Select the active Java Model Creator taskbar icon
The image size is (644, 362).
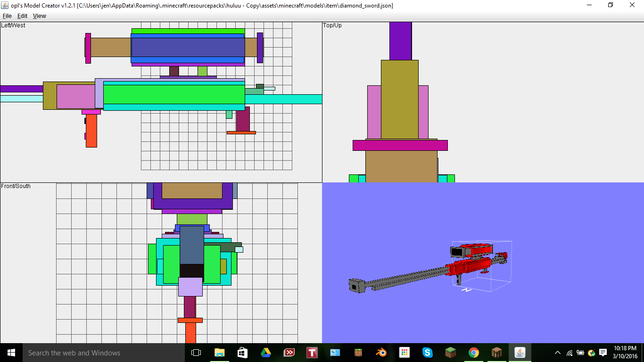(520, 353)
